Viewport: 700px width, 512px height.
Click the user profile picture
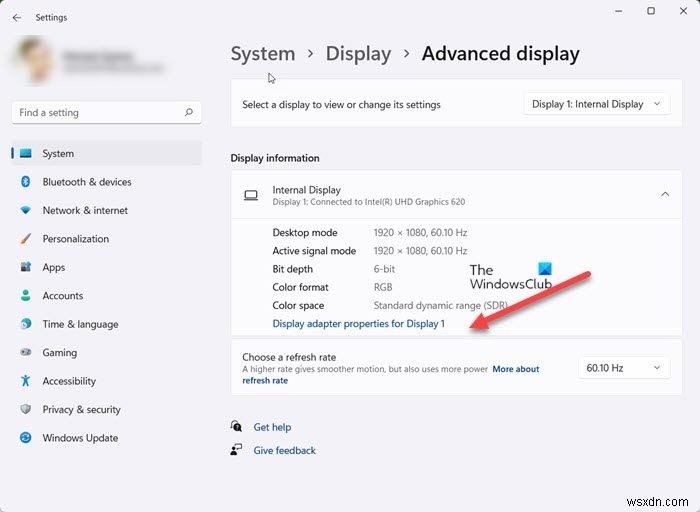tap(33, 59)
